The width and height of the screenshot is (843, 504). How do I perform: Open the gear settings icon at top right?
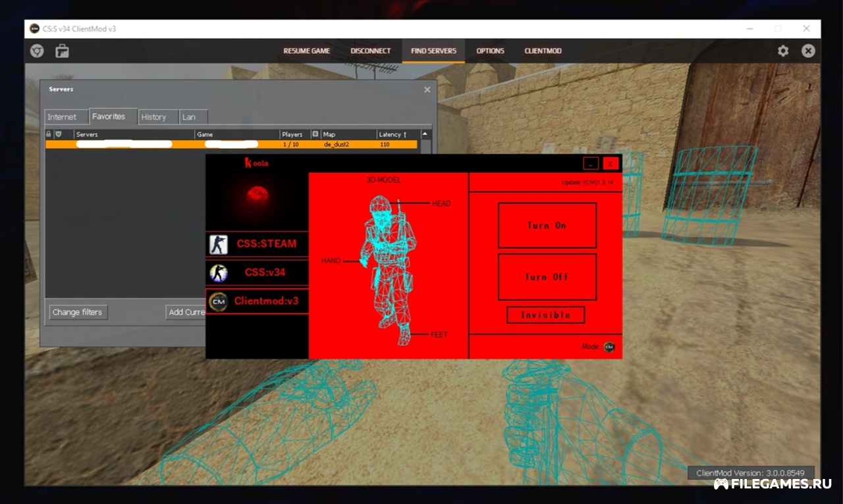point(783,51)
